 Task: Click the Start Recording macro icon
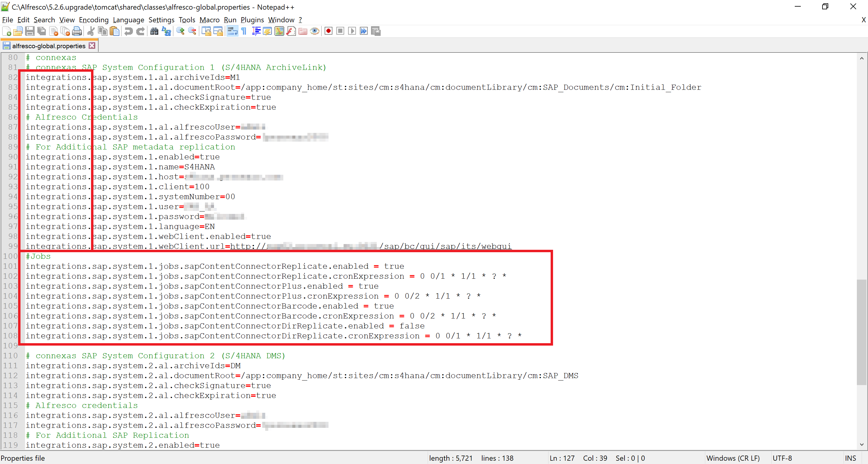[329, 31]
